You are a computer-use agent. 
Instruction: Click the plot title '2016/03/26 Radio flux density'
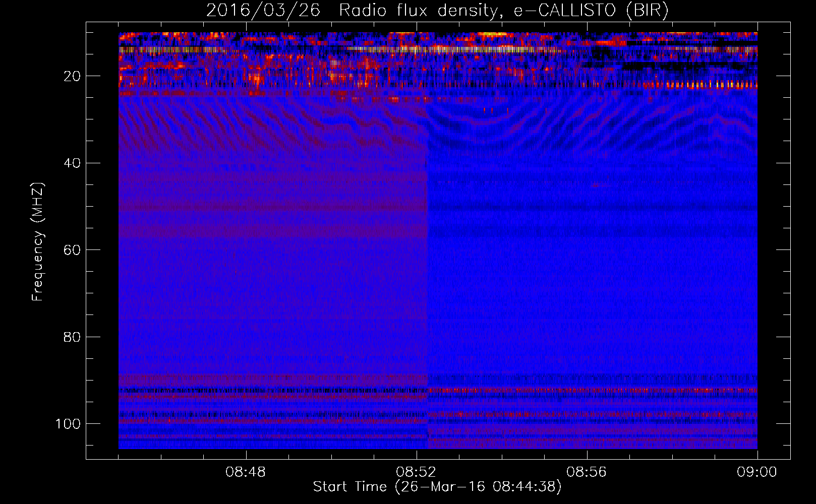(x=437, y=11)
